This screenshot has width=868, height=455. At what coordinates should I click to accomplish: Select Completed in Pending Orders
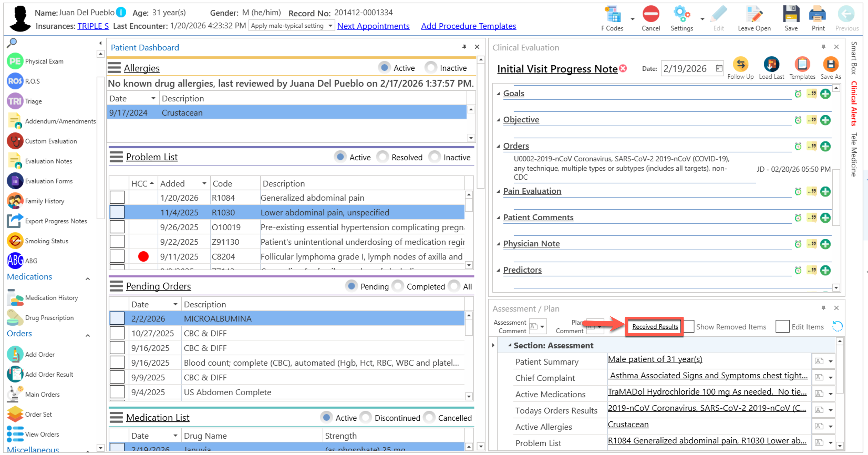(398, 286)
